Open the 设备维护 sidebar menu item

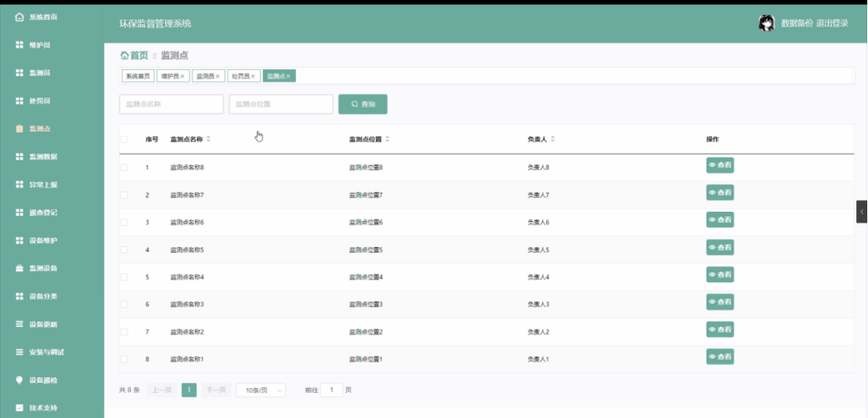pos(37,241)
